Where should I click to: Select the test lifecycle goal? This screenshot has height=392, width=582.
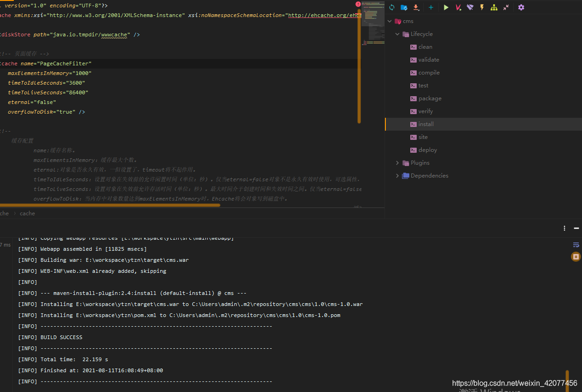tap(424, 86)
